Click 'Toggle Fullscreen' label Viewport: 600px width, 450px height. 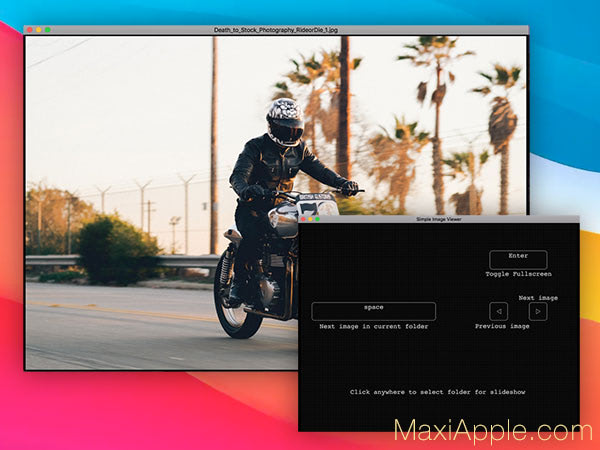[x=518, y=274]
